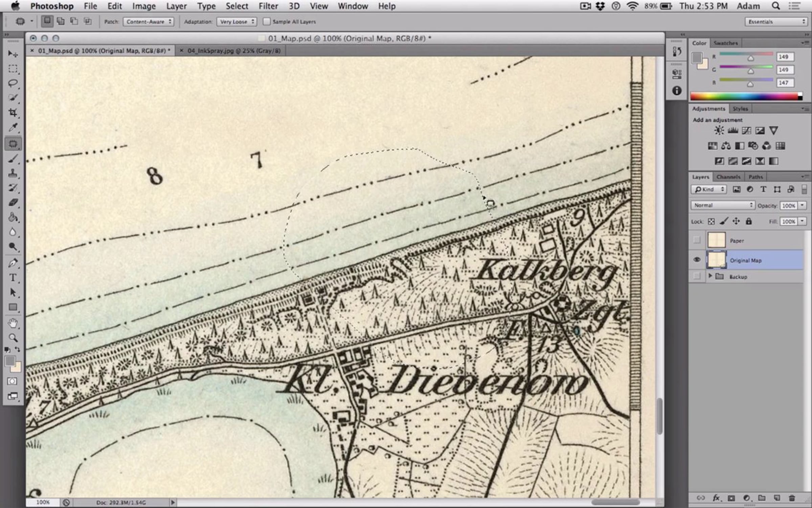Open the Fill slider dropdown arrow

point(802,221)
